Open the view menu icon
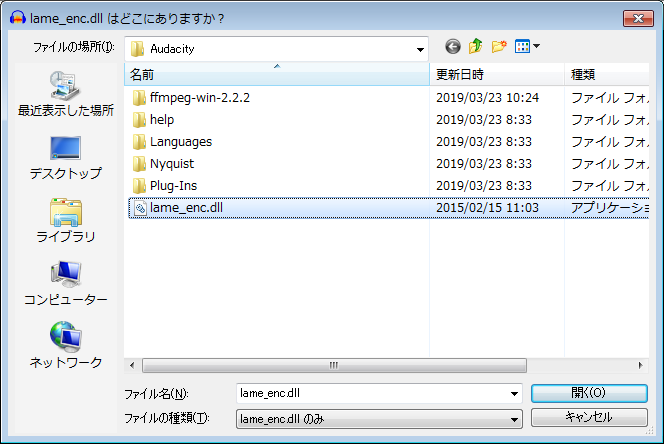Image resolution: width=664 pixels, height=444 pixels. [x=522, y=46]
